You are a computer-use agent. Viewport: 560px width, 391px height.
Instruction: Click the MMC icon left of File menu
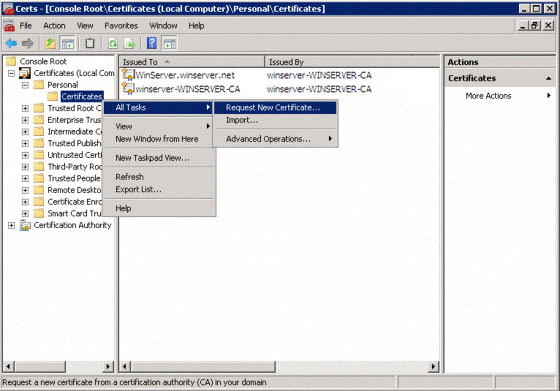9,26
